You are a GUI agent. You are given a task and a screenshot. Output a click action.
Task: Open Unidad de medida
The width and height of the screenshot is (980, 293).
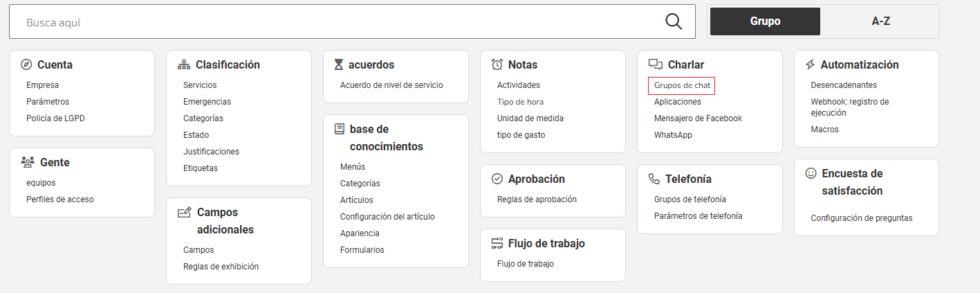pyautogui.click(x=530, y=118)
